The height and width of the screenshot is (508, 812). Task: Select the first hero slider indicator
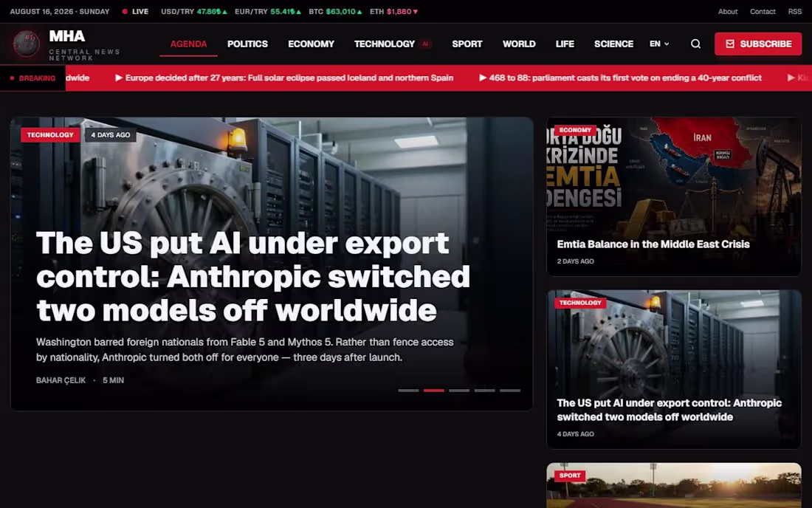point(408,391)
